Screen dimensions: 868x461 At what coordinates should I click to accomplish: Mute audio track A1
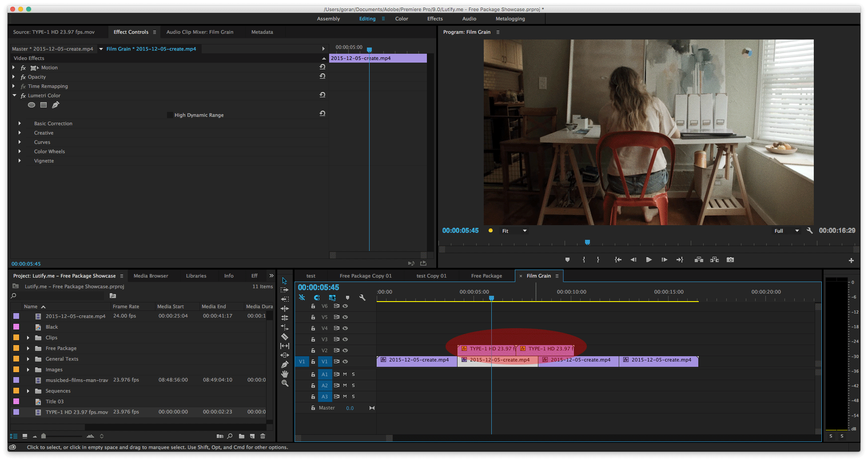point(345,374)
